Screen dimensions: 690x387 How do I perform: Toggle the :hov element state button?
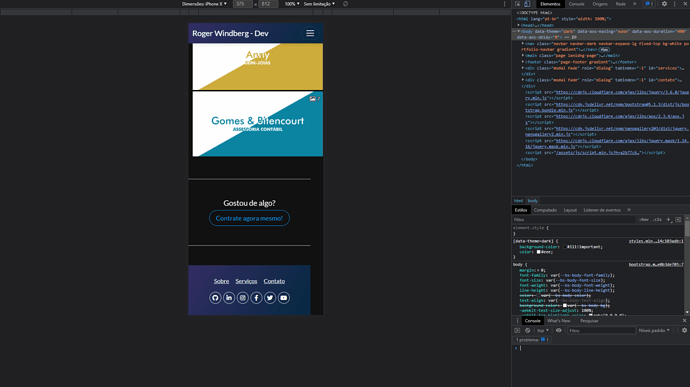pos(644,220)
